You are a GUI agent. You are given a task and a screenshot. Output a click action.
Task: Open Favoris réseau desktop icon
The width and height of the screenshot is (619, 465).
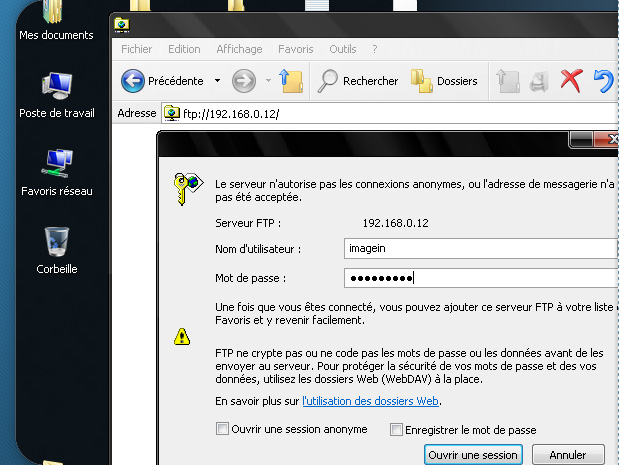57,172
